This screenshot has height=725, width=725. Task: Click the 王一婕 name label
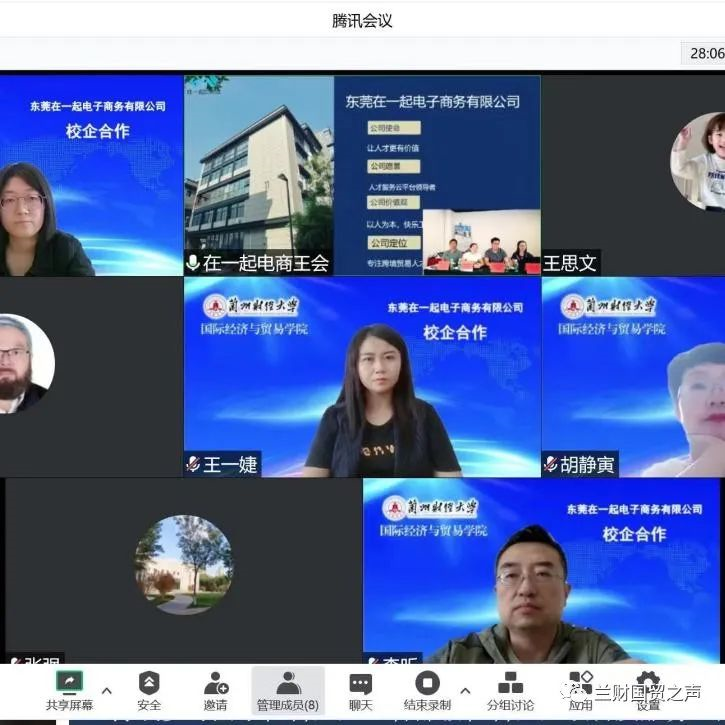(230, 464)
